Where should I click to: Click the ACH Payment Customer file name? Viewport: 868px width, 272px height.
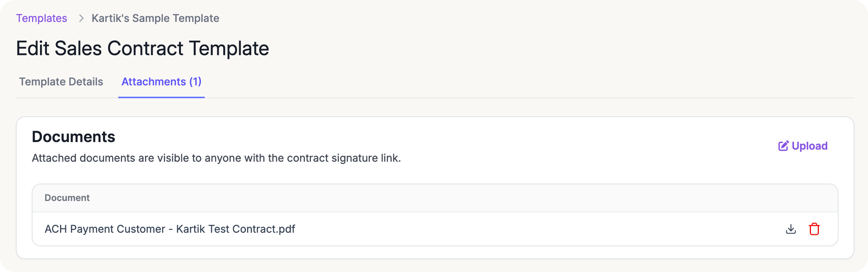pos(170,229)
